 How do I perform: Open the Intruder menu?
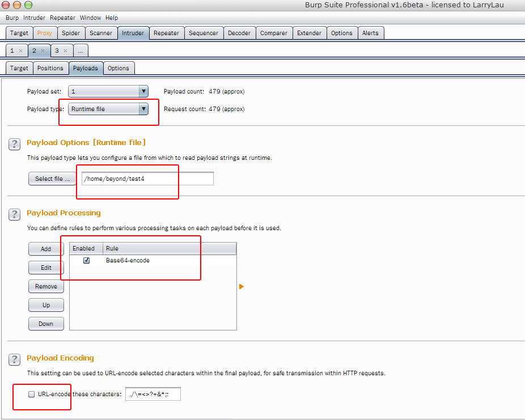[x=34, y=18]
